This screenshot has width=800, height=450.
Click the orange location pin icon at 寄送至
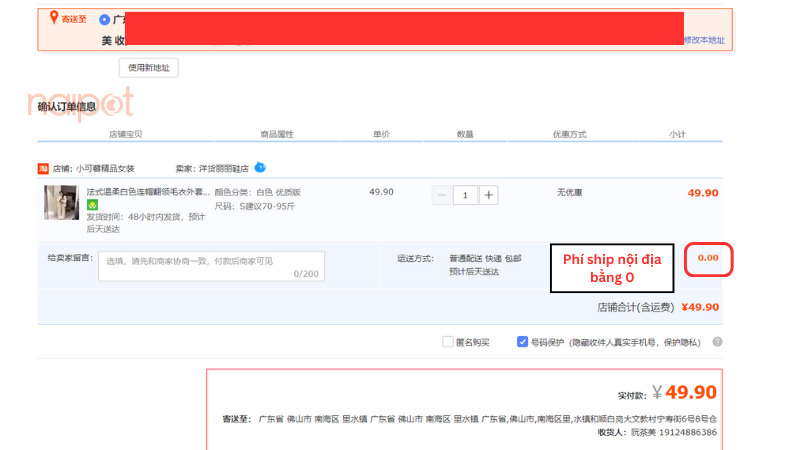[x=54, y=18]
